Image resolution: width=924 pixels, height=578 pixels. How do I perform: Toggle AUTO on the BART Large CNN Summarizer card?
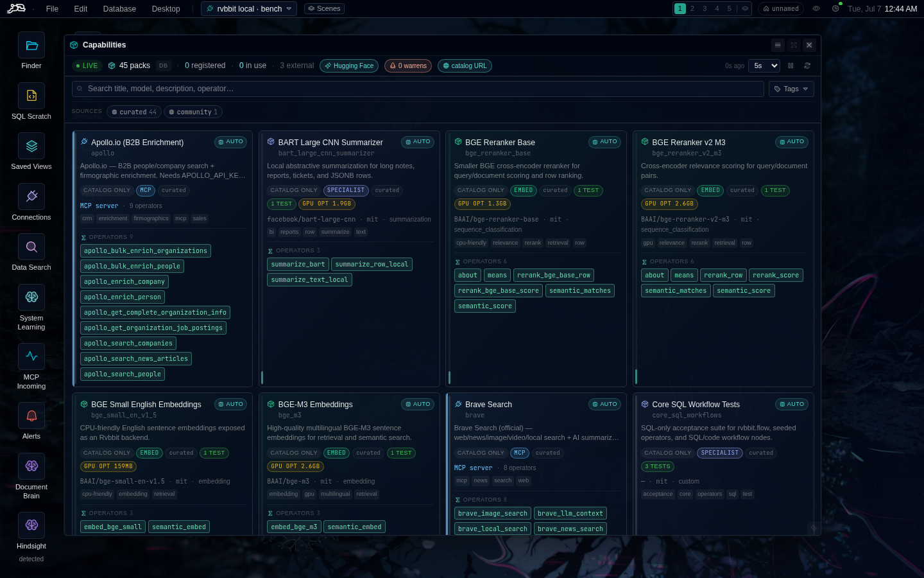418,142
